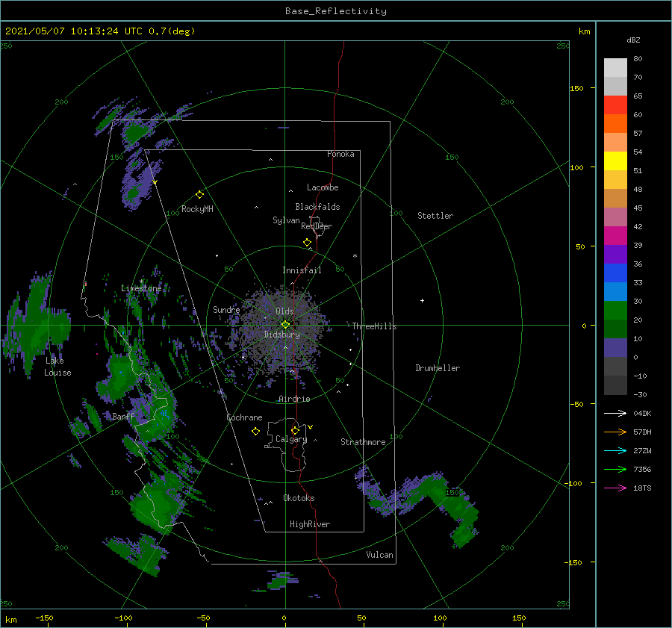672x628 pixels.
Task: Select the bright green 30-20 dBZ swatch
Action: (x=615, y=311)
